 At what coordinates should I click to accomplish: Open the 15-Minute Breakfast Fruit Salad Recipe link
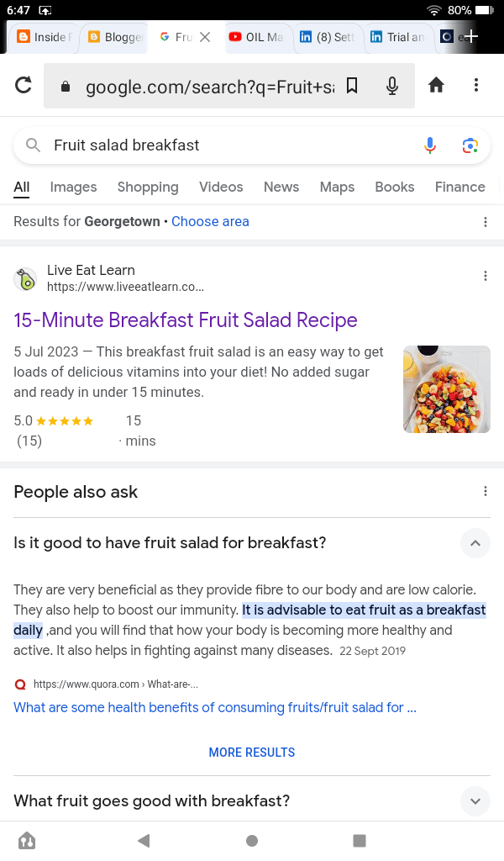point(186,320)
